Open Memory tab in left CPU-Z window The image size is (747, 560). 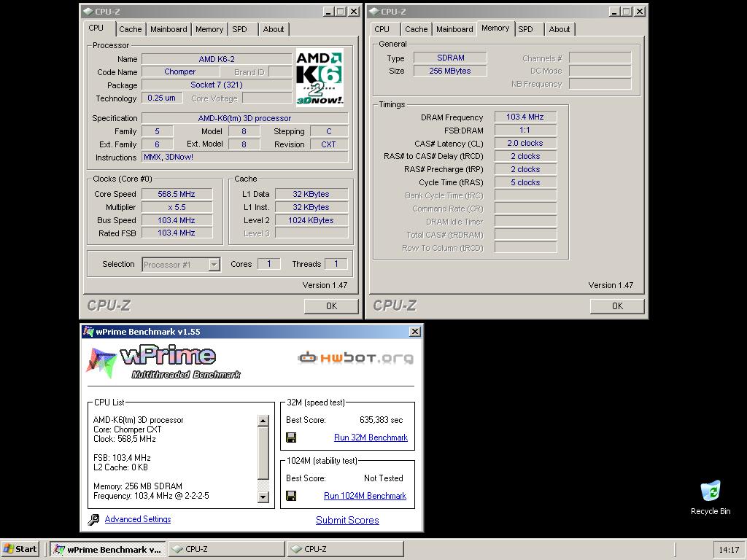pos(209,29)
